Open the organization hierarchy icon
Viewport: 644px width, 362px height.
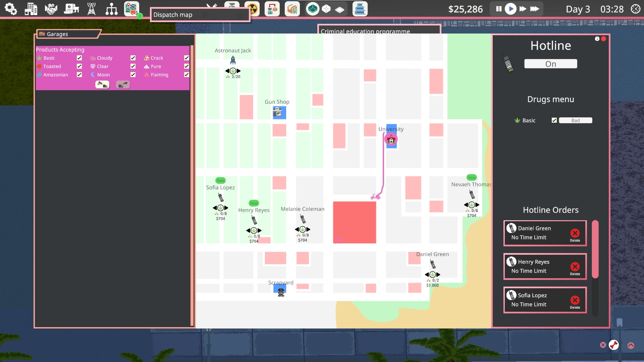111,9
